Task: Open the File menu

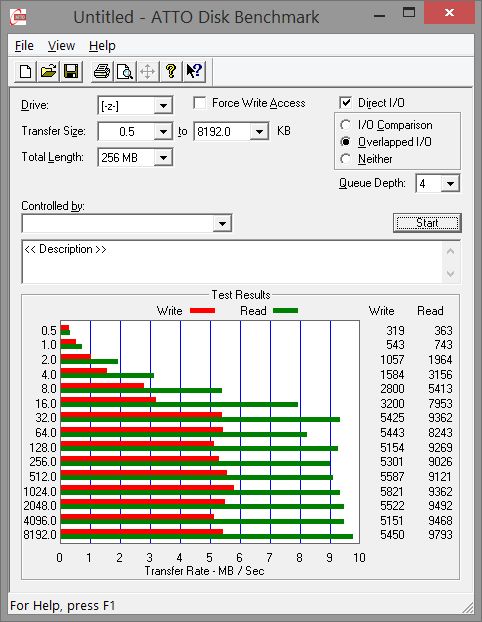Action: pos(24,46)
